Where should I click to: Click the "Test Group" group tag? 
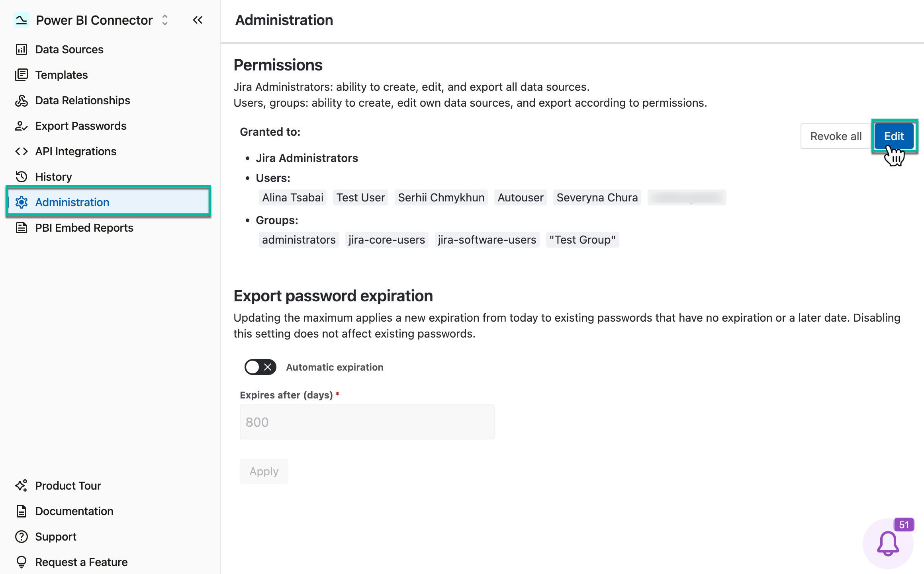(x=583, y=240)
